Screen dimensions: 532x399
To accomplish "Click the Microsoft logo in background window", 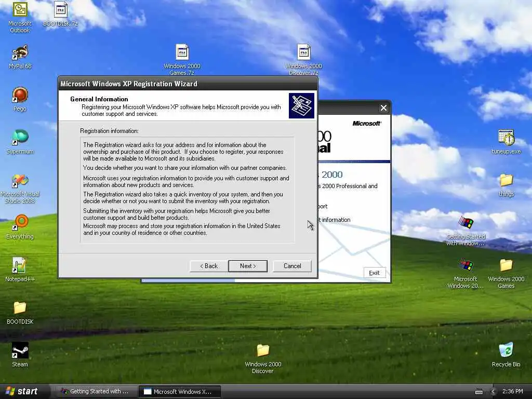I will pyautogui.click(x=366, y=124).
